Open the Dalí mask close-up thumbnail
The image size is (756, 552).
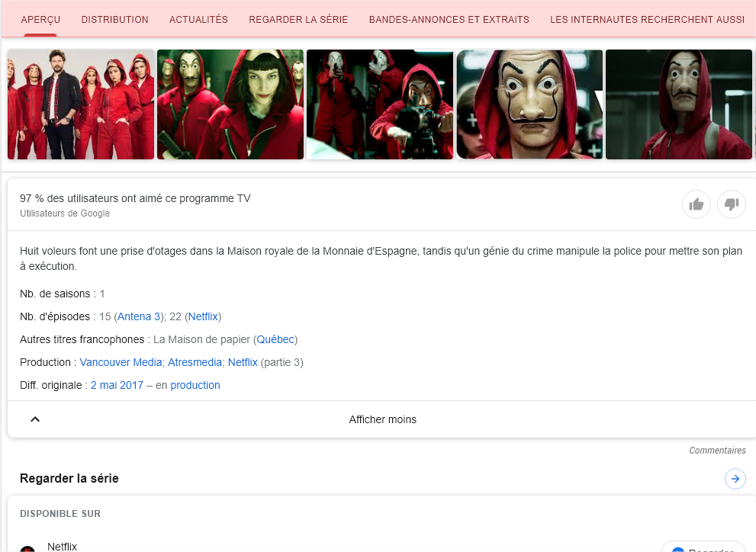pos(529,104)
